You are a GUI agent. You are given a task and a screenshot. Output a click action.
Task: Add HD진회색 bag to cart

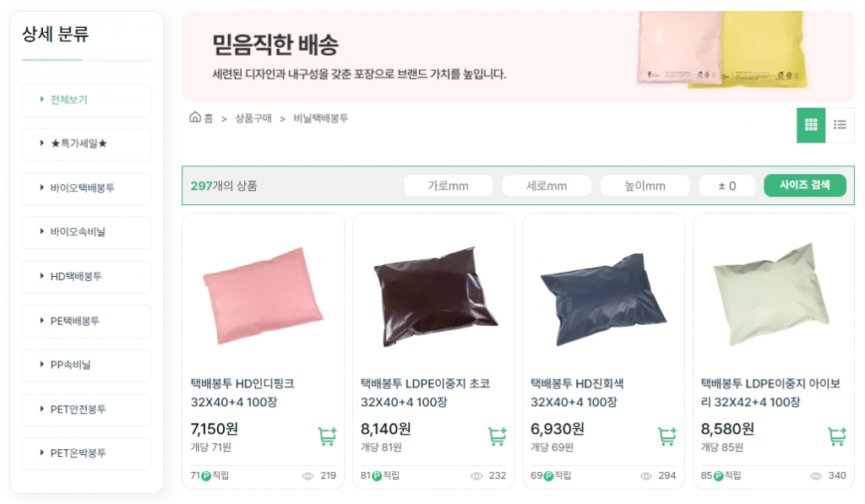coord(667,436)
